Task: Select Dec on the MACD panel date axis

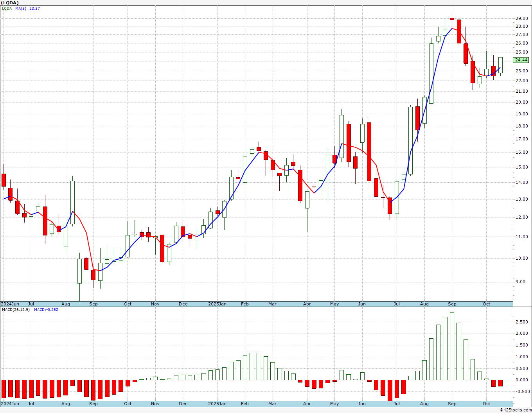Action: pos(183,404)
